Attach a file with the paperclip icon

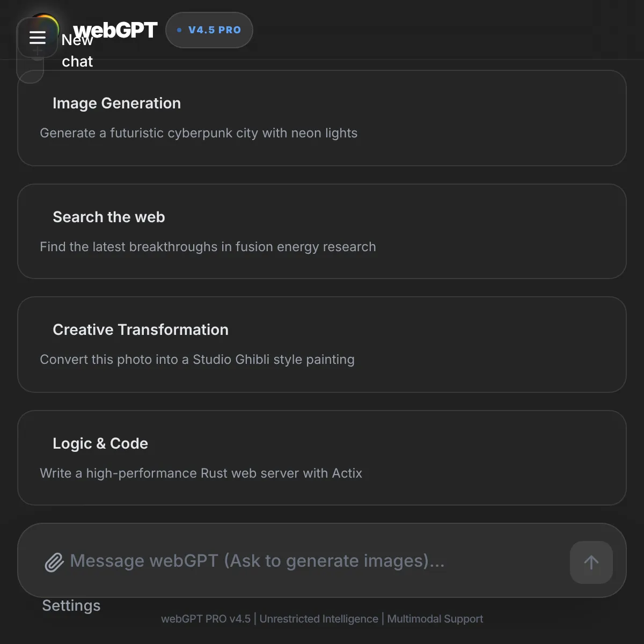[54, 562]
